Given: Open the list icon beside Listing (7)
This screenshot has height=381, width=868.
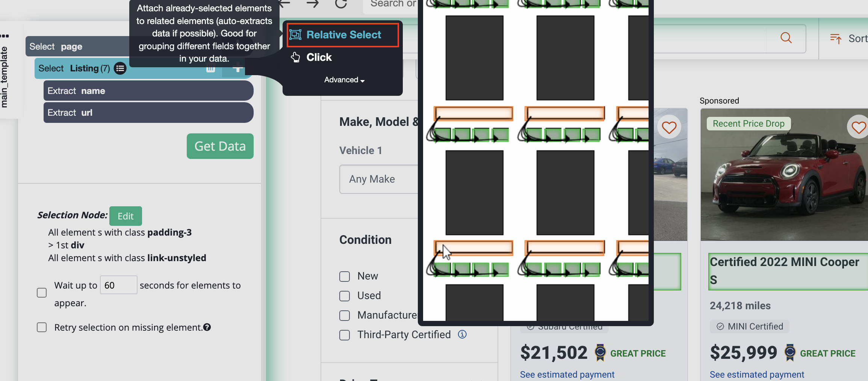Looking at the screenshot, I should [120, 68].
